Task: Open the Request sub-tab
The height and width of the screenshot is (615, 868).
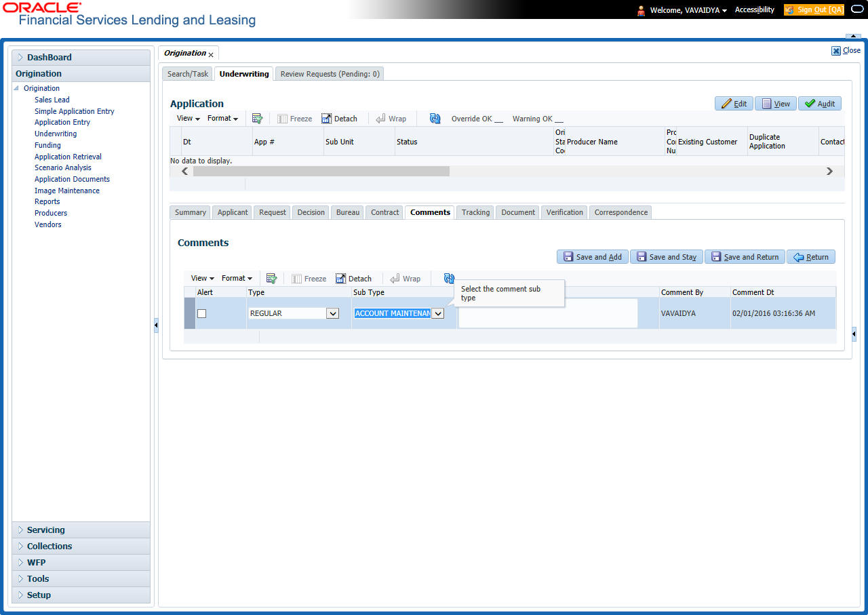Action: [x=273, y=212]
